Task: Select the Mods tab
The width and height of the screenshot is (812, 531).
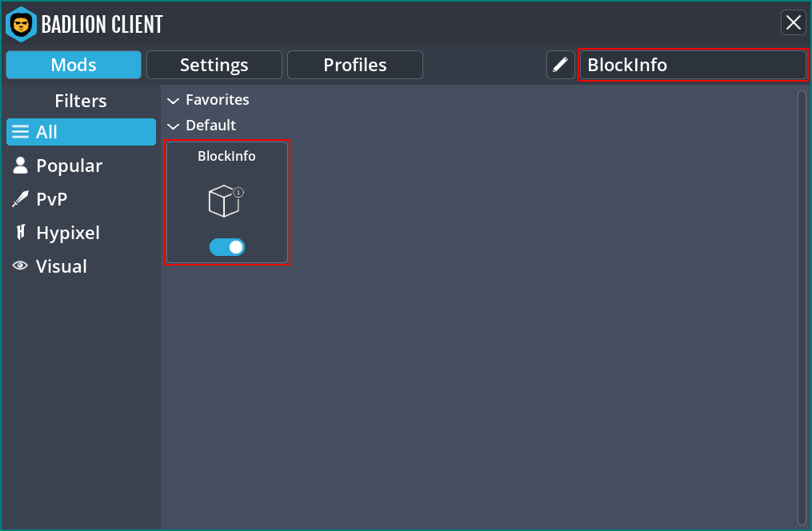Action: (x=73, y=65)
